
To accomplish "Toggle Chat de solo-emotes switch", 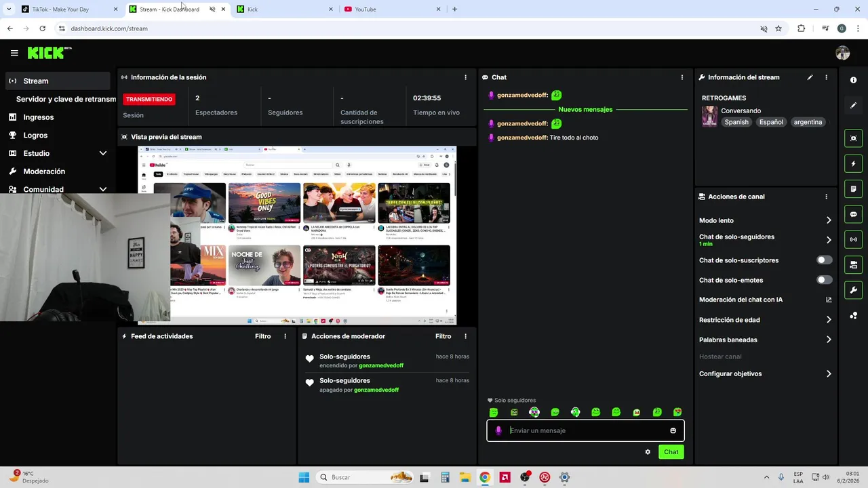I will point(825,280).
